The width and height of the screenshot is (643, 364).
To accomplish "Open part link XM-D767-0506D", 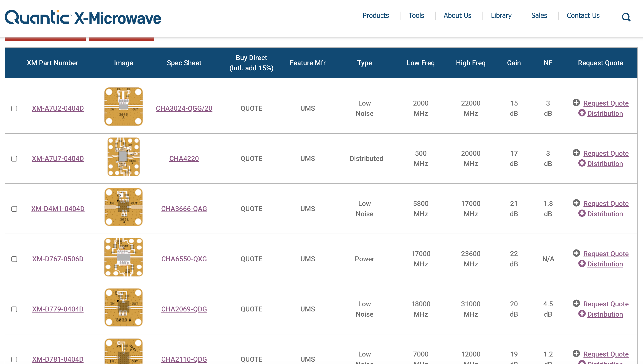I will [58, 259].
